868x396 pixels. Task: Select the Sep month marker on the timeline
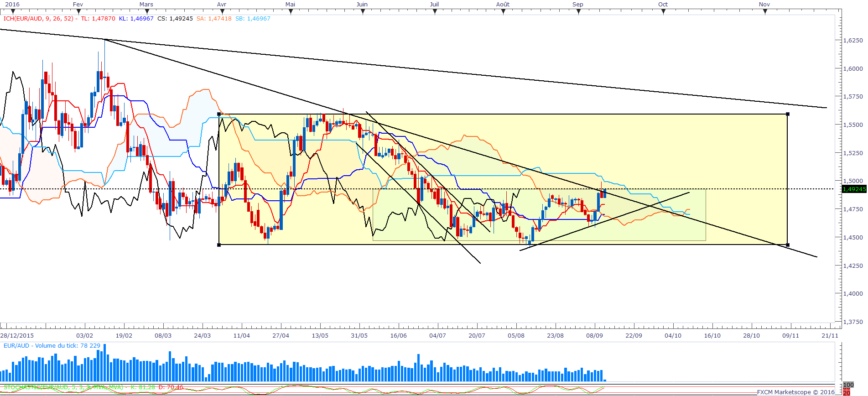pos(578,12)
